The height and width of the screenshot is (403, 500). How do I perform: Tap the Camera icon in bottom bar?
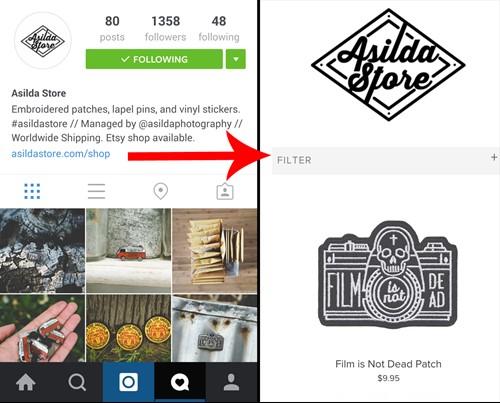(128, 382)
